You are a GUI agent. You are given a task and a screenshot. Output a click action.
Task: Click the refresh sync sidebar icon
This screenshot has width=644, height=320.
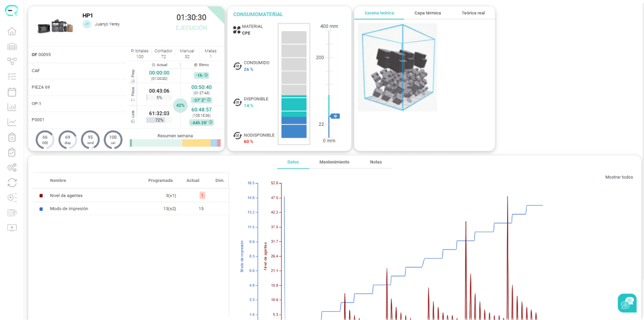12,182
